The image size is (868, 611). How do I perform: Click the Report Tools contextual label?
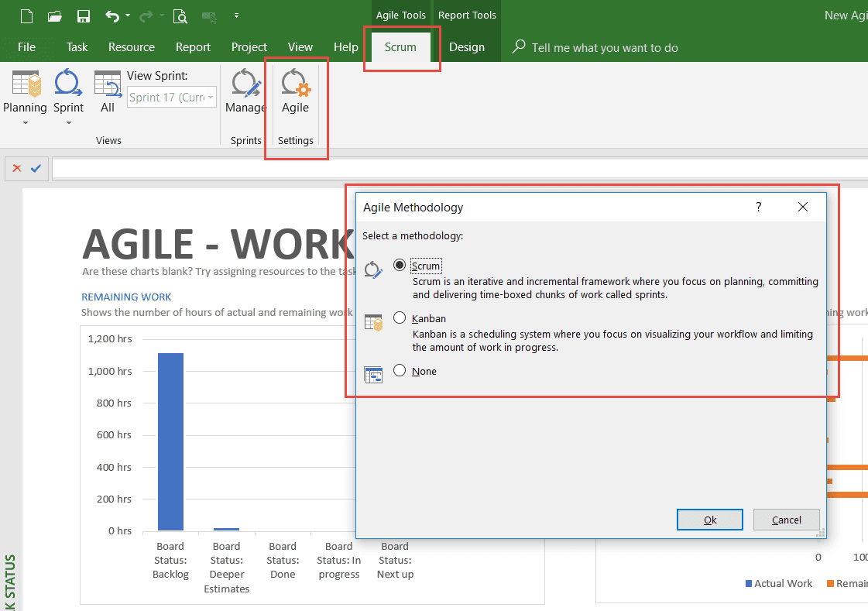(x=467, y=15)
